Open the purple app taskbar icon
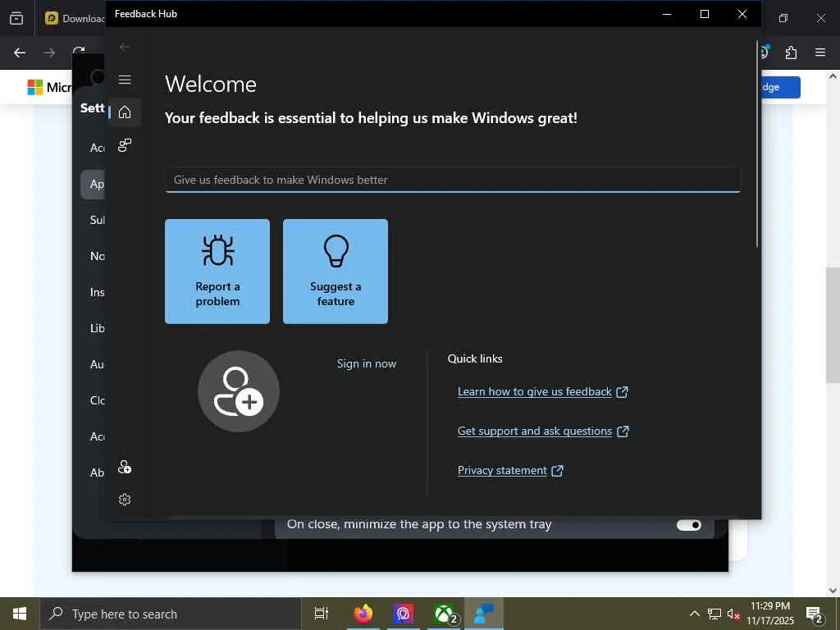This screenshot has width=840, height=630. point(404,614)
